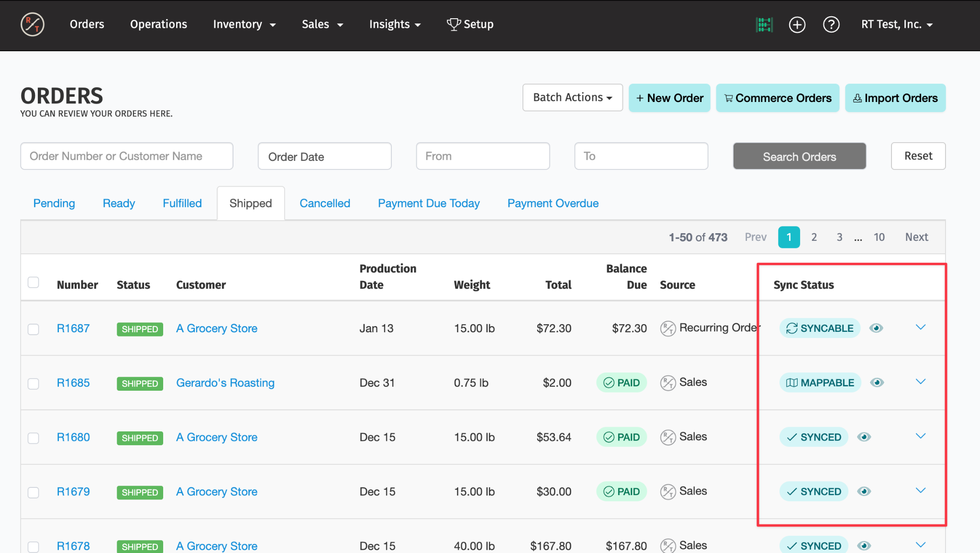Click the plus circle quick-add icon

797,24
